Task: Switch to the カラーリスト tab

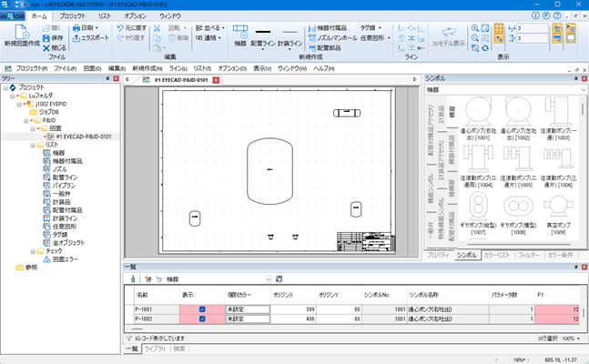Action: (499, 257)
